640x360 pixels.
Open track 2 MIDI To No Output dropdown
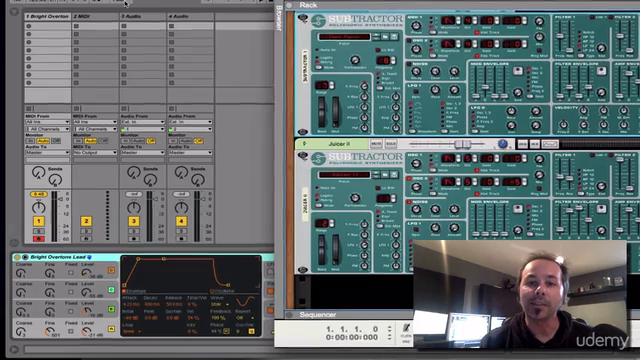95,152
